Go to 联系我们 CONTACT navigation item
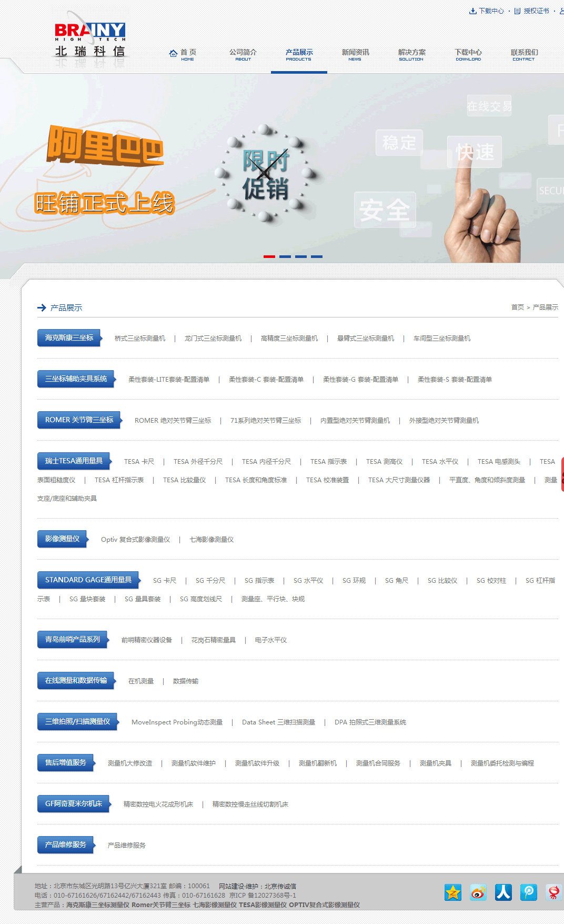This screenshot has width=564, height=924. [x=524, y=55]
